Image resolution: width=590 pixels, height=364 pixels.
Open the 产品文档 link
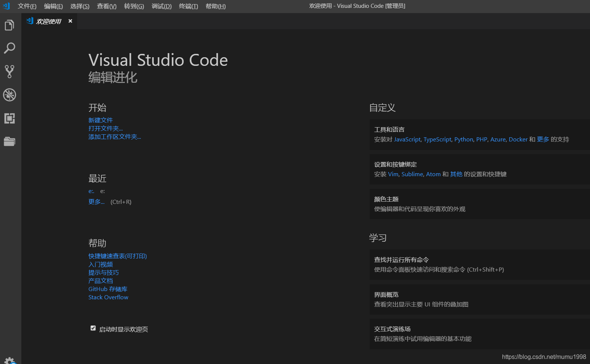coord(100,281)
